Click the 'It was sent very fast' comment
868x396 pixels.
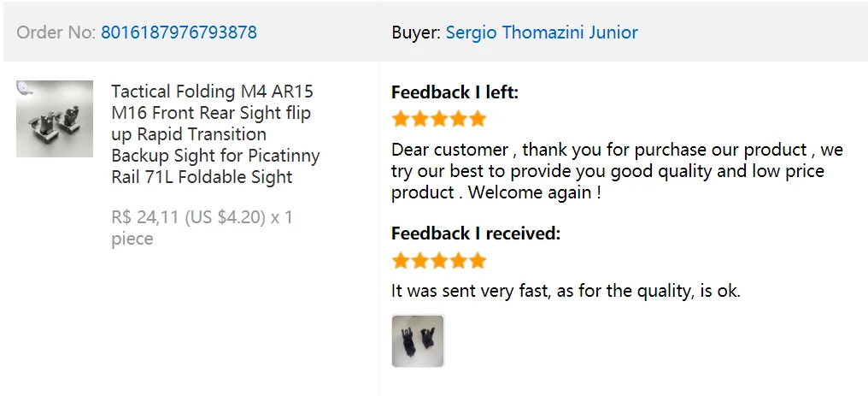coord(566,290)
